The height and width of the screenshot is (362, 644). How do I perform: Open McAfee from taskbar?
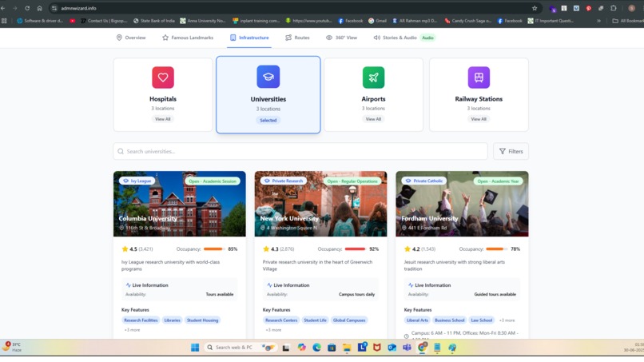pos(376,348)
